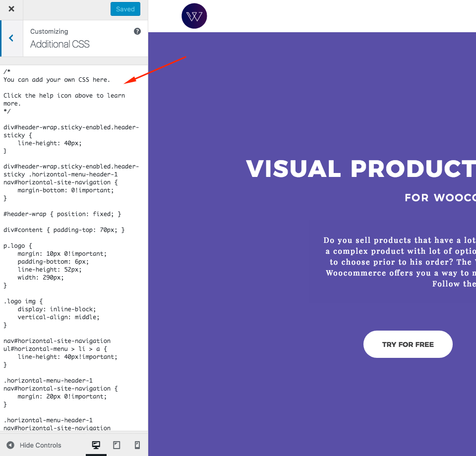Click the 'Click the help icon above to learn' comment
The height and width of the screenshot is (456, 476).
(x=64, y=96)
